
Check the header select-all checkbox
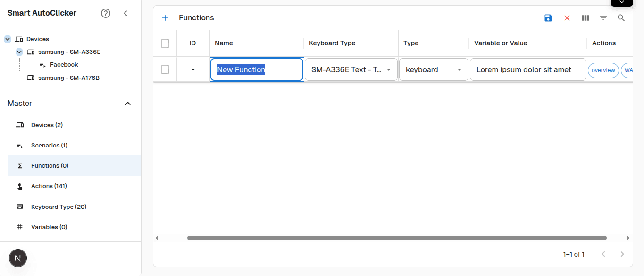165,43
